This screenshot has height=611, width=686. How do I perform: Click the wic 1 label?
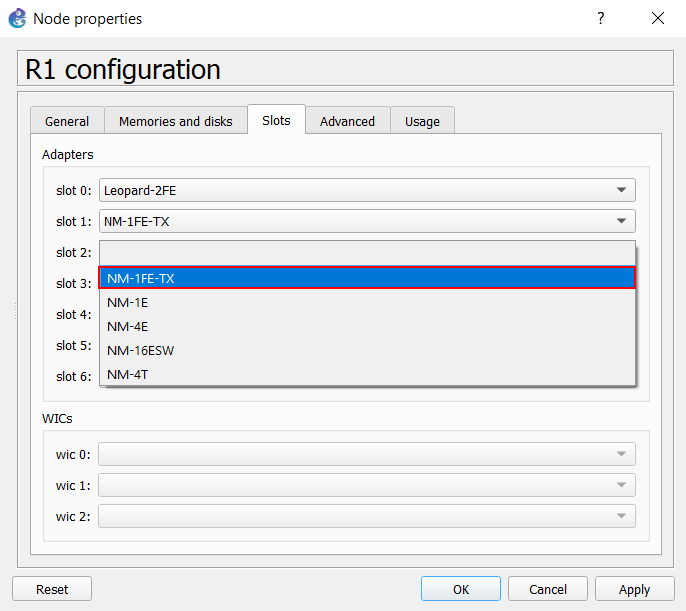(73, 486)
